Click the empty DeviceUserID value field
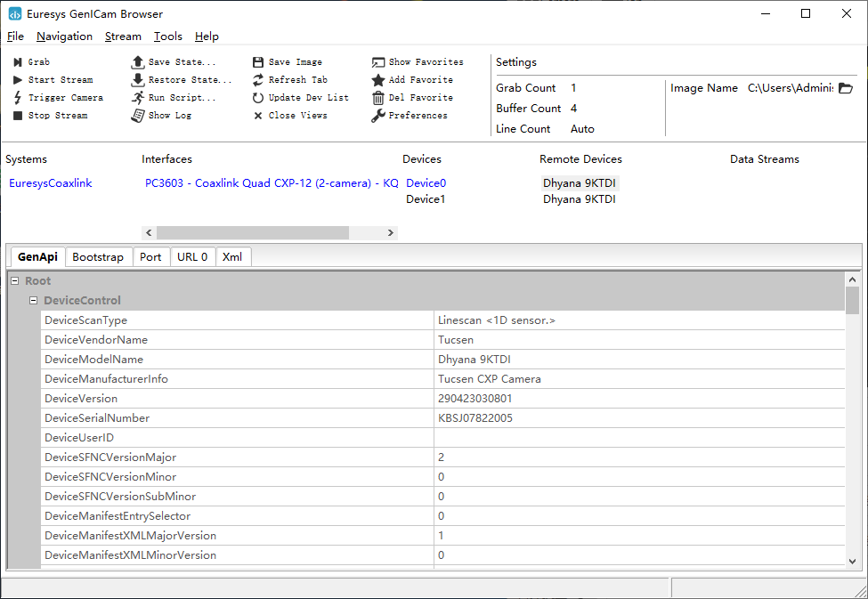The width and height of the screenshot is (868, 599). point(639,437)
